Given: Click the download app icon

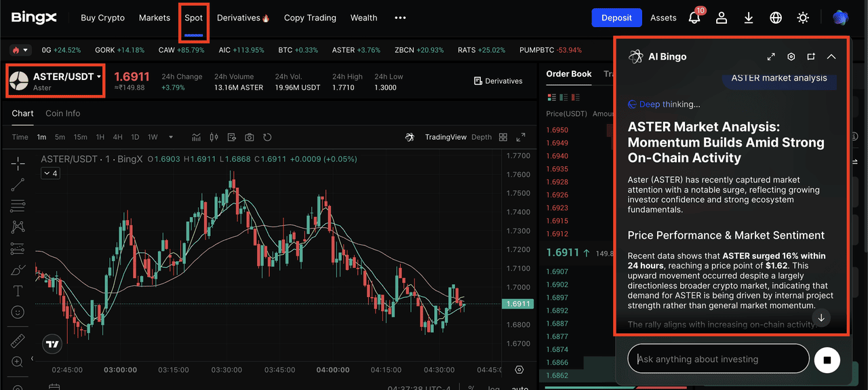Looking at the screenshot, I should click(749, 18).
